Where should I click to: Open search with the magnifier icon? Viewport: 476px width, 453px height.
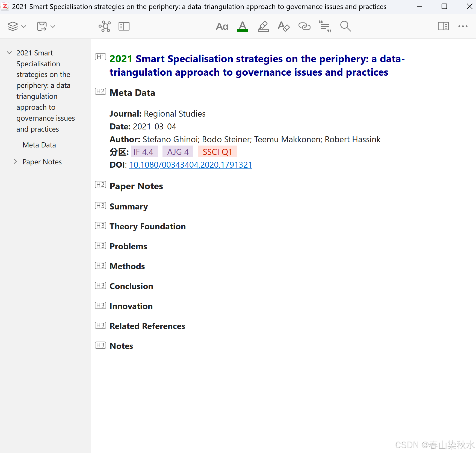tap(345, 26)
